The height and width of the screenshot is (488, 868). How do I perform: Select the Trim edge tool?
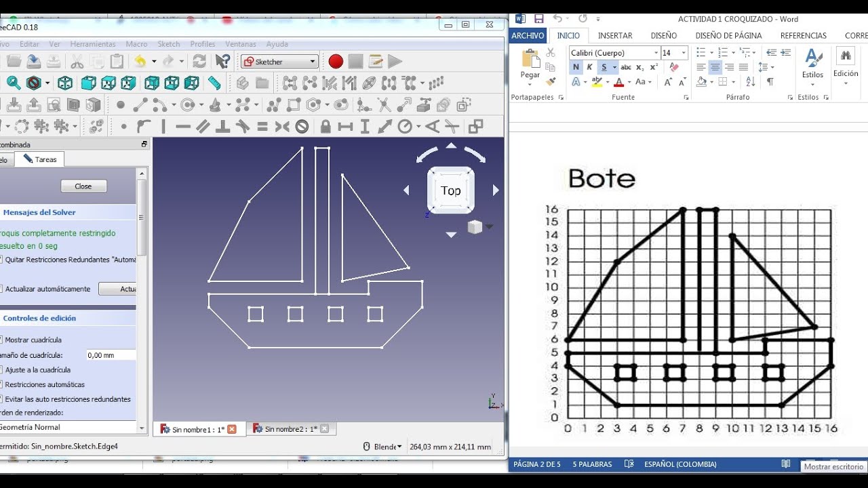pyautogui.click(x=384, y=105)
